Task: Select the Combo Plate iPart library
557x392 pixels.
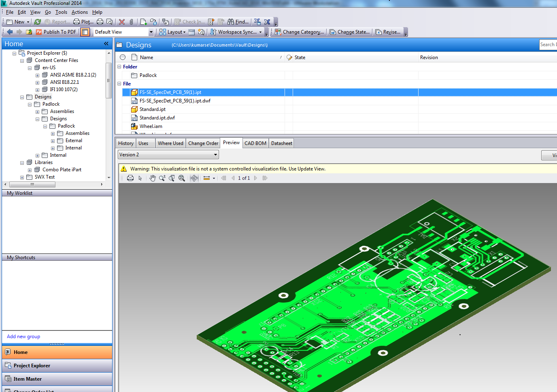Action: click(x=62, y=170)
